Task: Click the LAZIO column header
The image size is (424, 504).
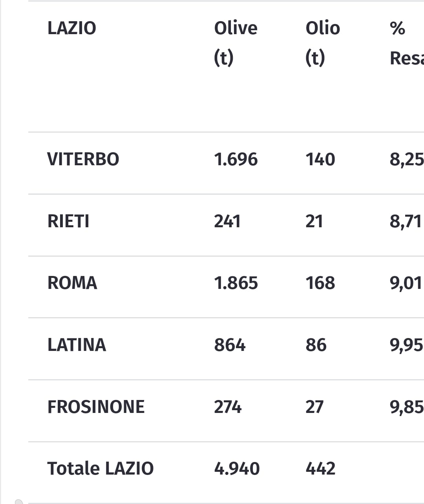Action: [x=71, y=28]
